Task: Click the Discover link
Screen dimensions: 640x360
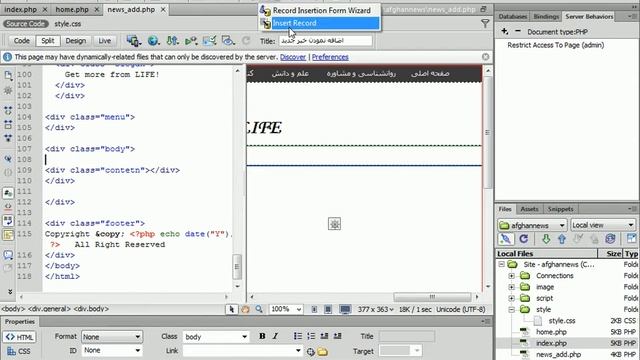Action: (x=293, y=57)
